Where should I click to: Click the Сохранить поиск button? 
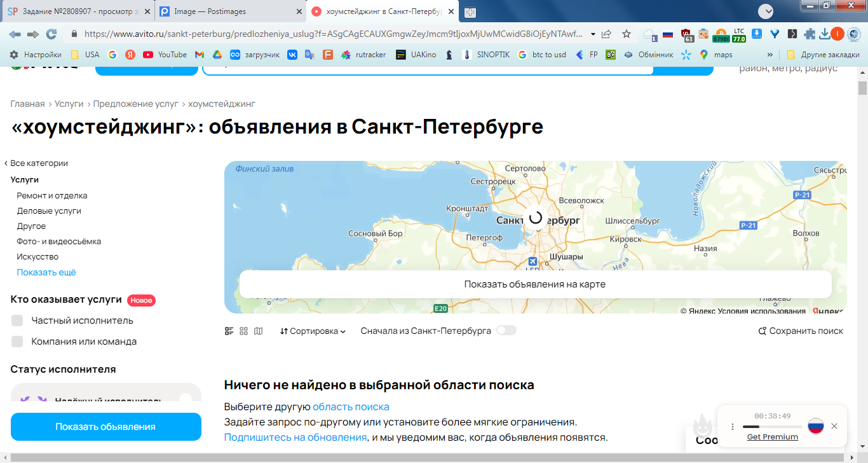click(801, 331)
